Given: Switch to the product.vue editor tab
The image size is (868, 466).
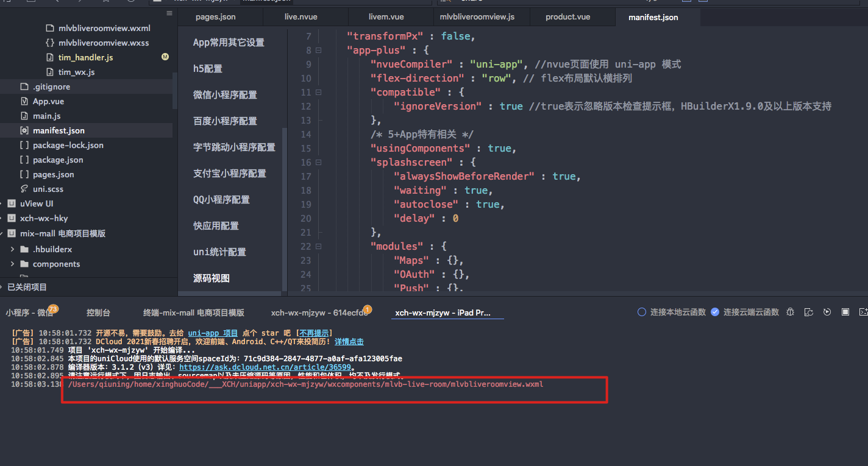Looking at the screenshot, I should point(568,17).
